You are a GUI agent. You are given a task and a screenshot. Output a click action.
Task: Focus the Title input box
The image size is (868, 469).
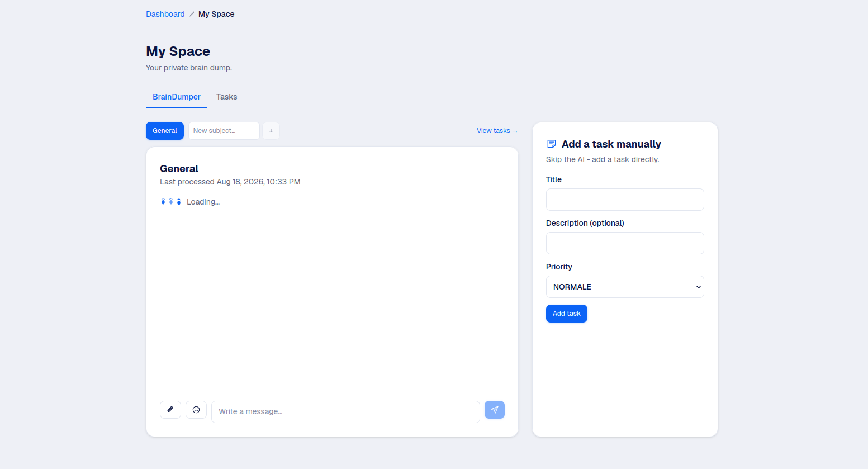[x=625, y=200]
